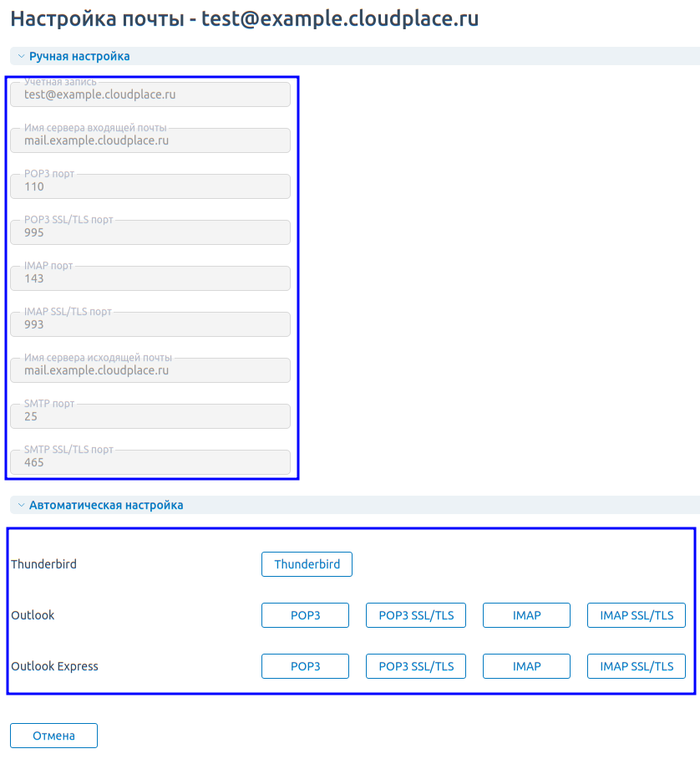This screenshot has height=759, width=700.
Task: Click the Outlook Express row's POP3 SSL/TLS button
Action: click(x=416, y=666)
